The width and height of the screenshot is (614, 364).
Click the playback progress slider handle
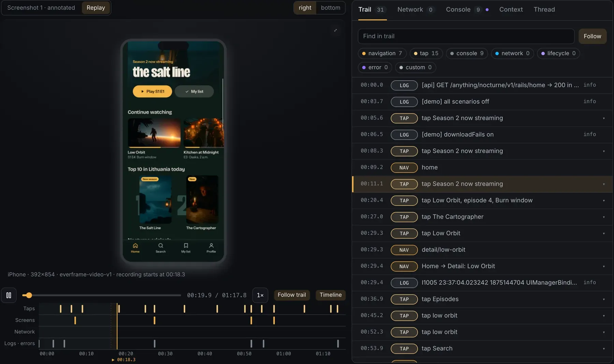[29, 295]
